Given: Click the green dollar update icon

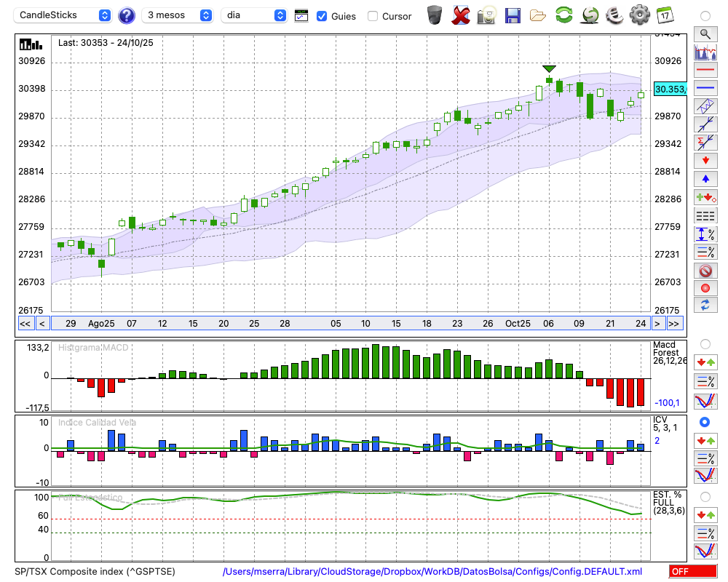Looking at the screenshot, I should click(590, 15).
